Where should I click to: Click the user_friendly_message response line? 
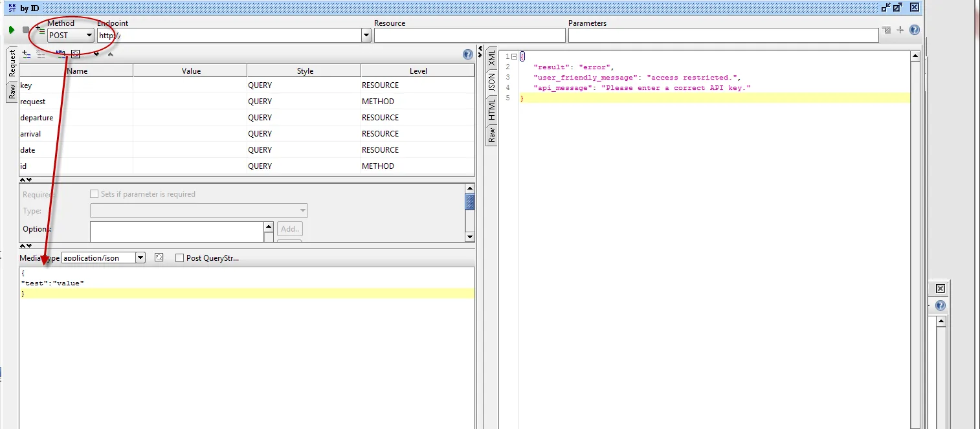point(637,78)
